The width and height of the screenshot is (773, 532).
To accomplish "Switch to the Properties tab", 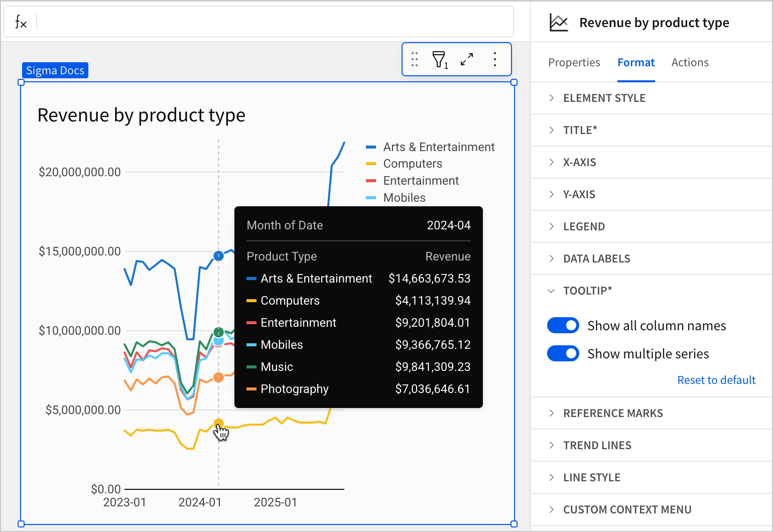I will click(x=574, y=62).
